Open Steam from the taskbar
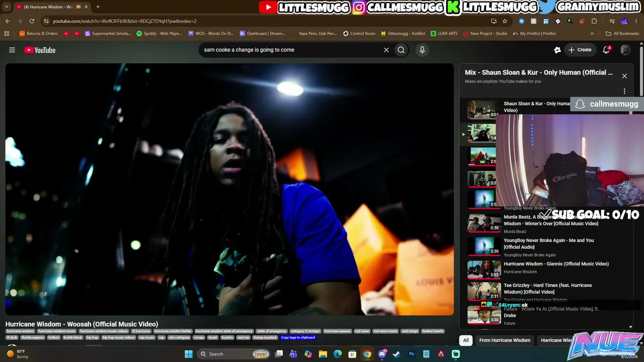Image resolution: width=644 pixels, height=362 pixels. coord(396,354)
